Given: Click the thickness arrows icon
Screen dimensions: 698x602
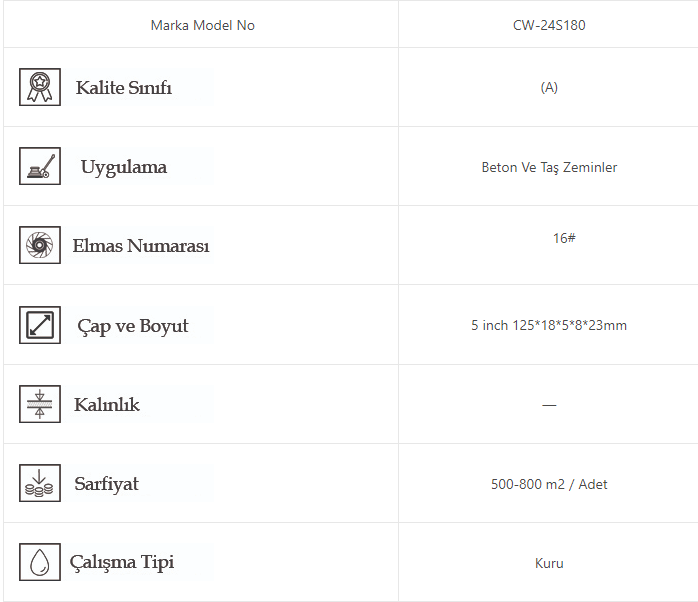Looking at the screenshot, I should pyautogui.click(x=40, y=404).
